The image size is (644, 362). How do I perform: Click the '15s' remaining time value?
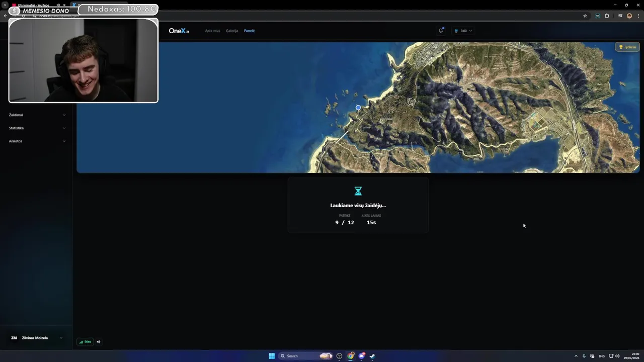tap(371, 222)
